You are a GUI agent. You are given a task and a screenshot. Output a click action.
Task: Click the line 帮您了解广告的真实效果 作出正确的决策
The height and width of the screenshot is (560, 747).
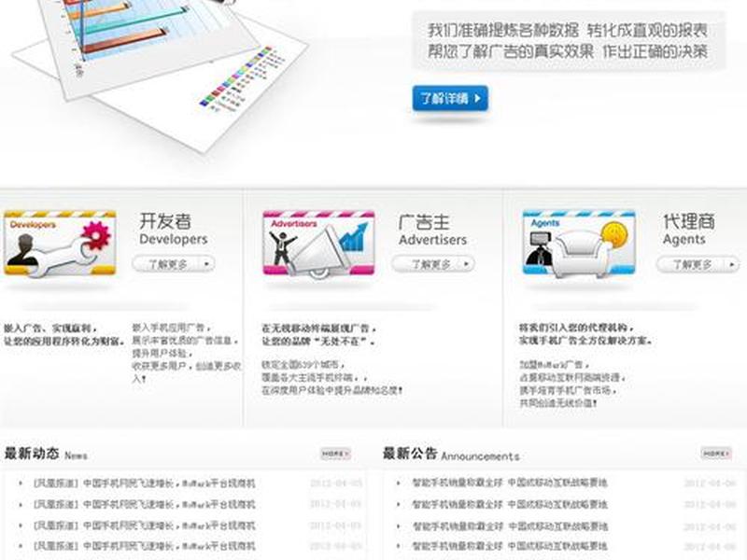point(567,51)
